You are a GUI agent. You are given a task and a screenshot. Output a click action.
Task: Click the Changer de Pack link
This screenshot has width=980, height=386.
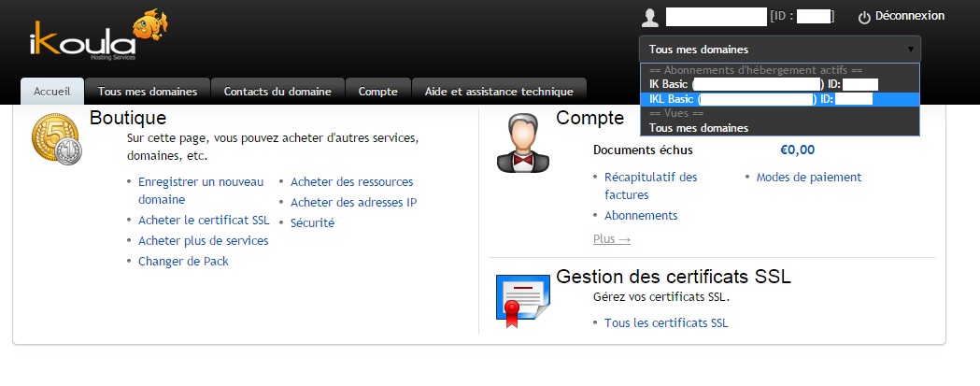click(x=183, y=262)
